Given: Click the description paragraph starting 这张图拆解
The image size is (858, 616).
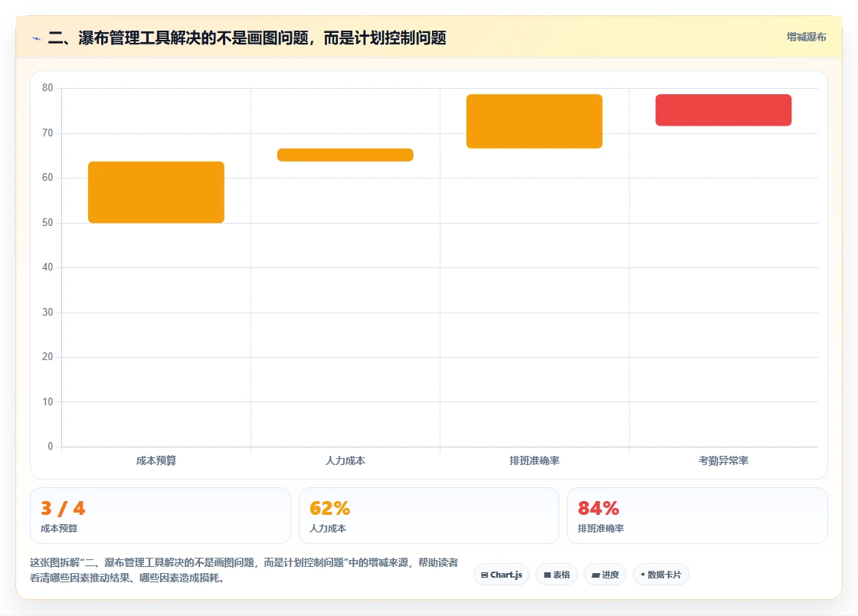Looking at the screenshot, I should tap(244, 570).
